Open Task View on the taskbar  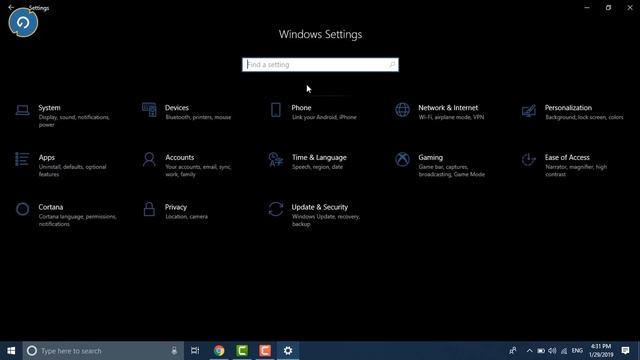point(195,351)
